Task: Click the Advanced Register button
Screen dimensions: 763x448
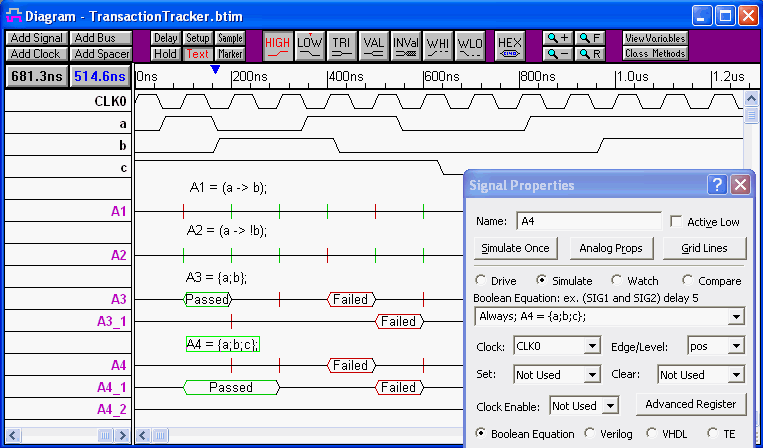Action: [x=691, y=404]
